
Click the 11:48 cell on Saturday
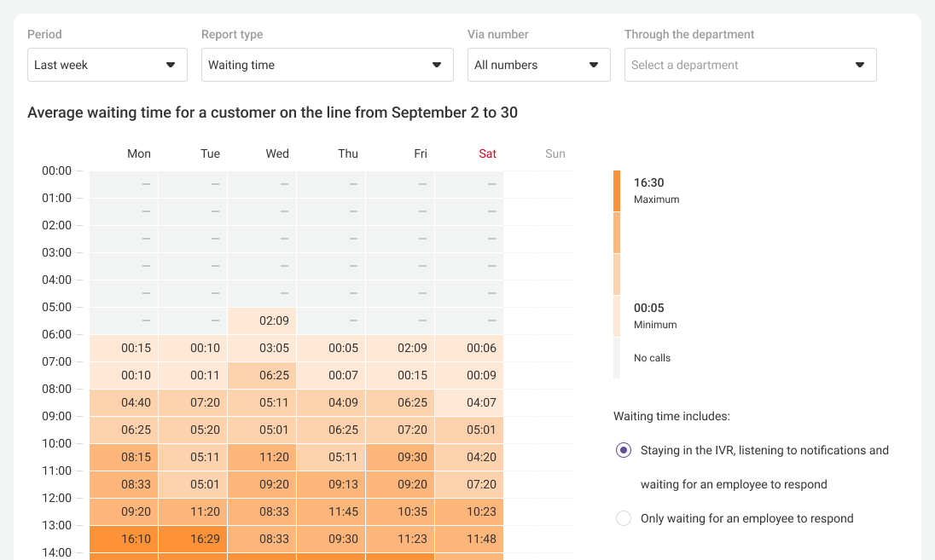pyautogui.click(x=481, y=539)
